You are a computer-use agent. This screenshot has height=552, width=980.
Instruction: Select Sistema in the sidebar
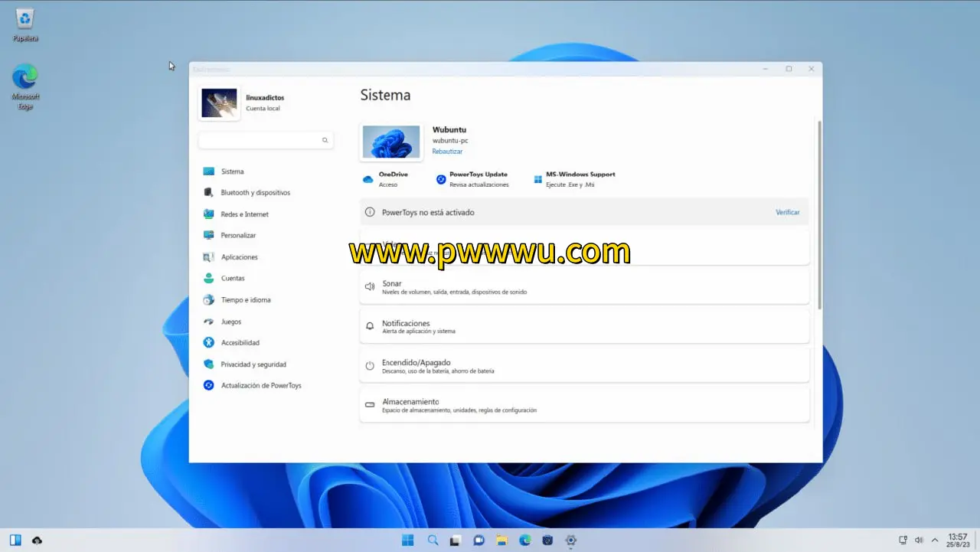(232, 171)
